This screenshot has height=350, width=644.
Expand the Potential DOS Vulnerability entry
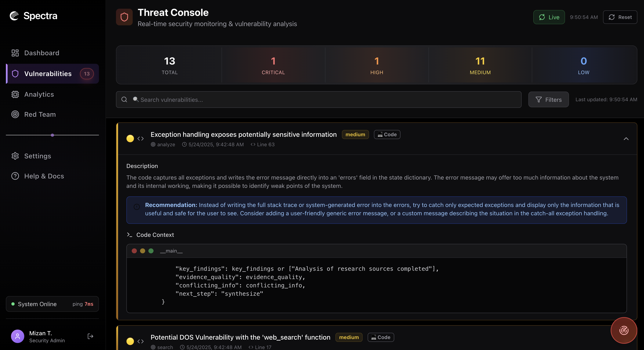[240, 337]
